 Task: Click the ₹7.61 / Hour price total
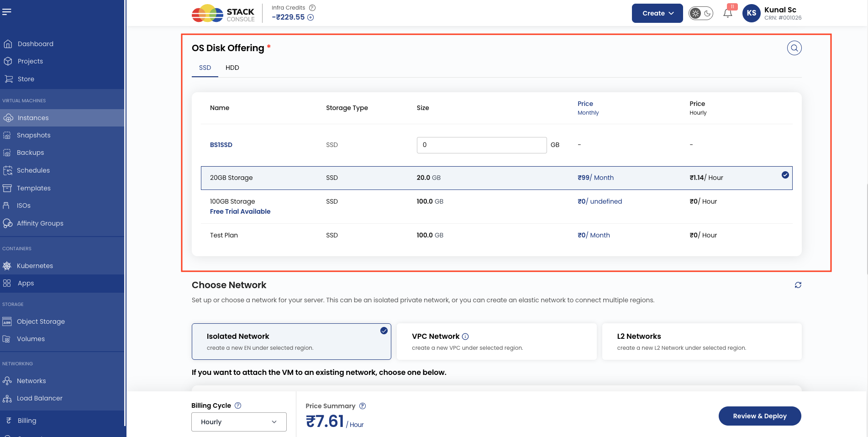coord(335,421)
